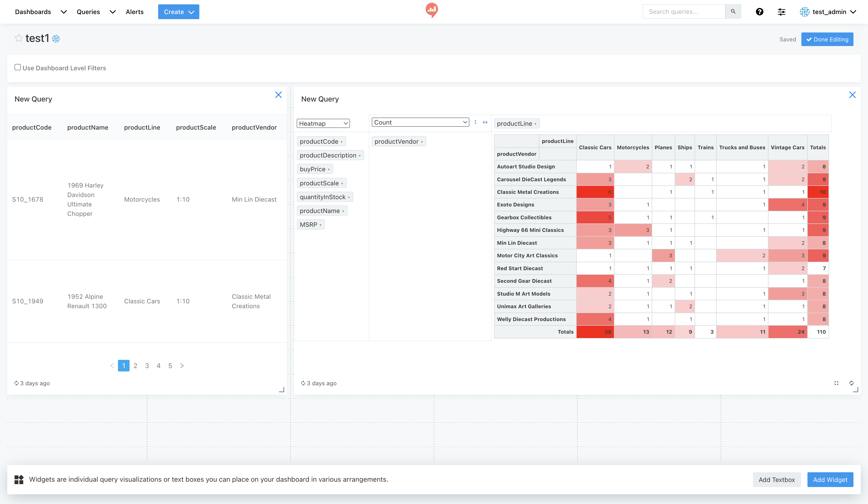Click the Done Editing button
This screenshot has width=868, height=504.
827,39
